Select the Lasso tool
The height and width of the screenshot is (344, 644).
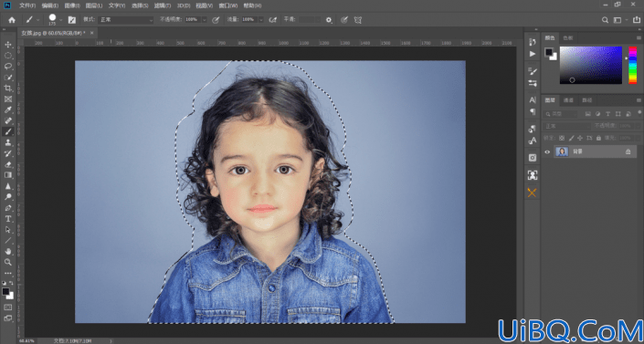[8, 66]
